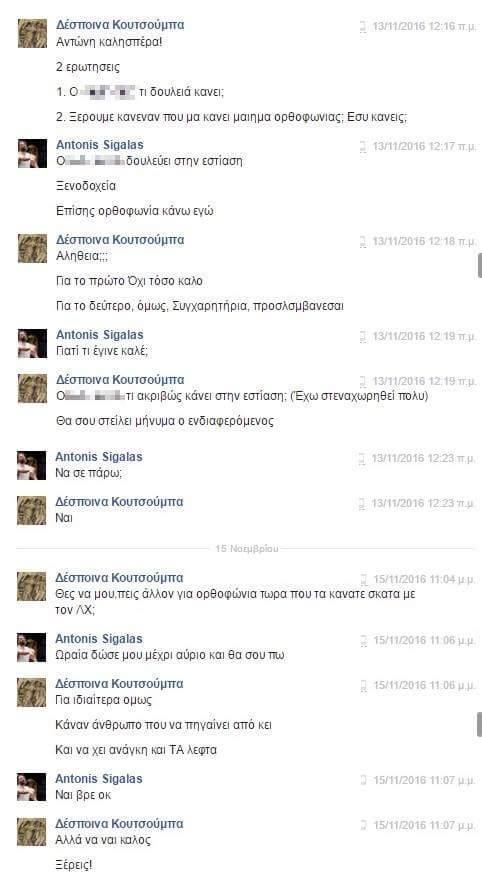Viewport: 482px width, 876px height.
Task: Click the mobile icon on the 'Να σε πάρω;' message
Action: point(362,459)
